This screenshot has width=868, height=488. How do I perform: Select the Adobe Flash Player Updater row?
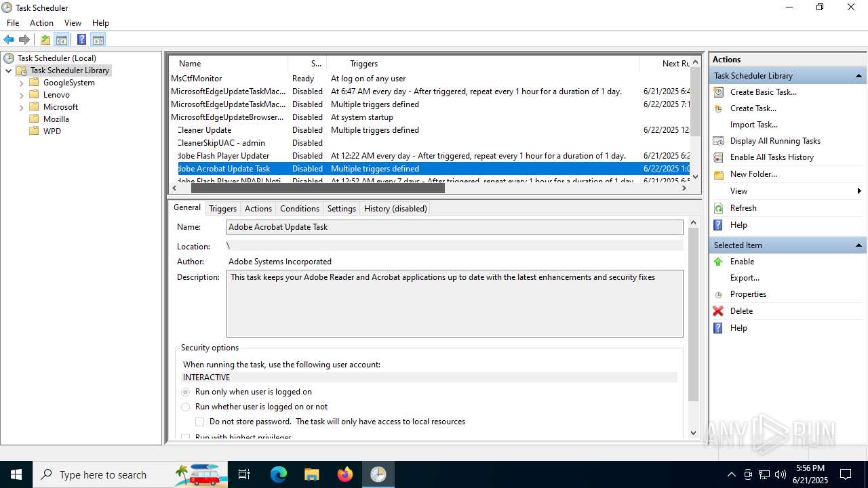pos(429,156)
